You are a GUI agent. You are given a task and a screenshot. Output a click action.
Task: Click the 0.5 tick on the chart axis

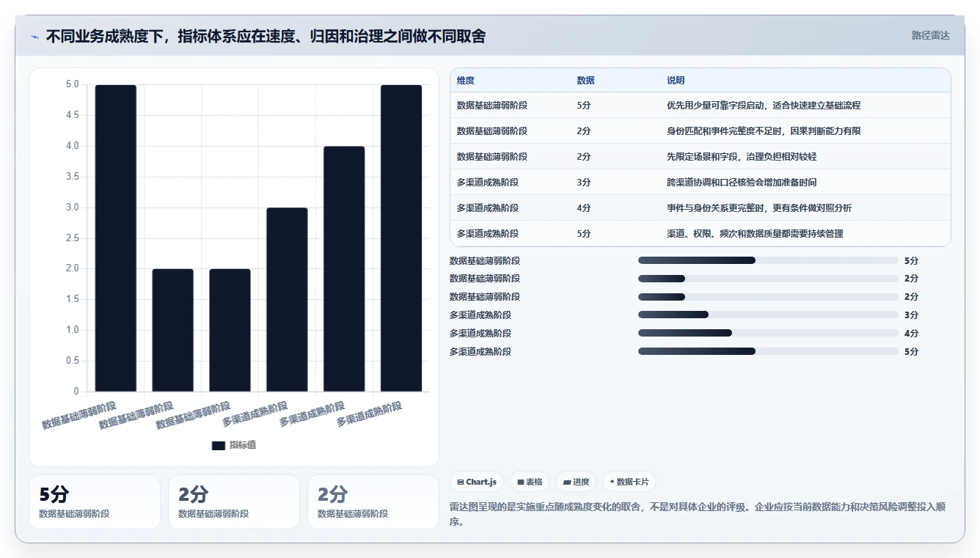pyautogui.click(x=72, y=361)
